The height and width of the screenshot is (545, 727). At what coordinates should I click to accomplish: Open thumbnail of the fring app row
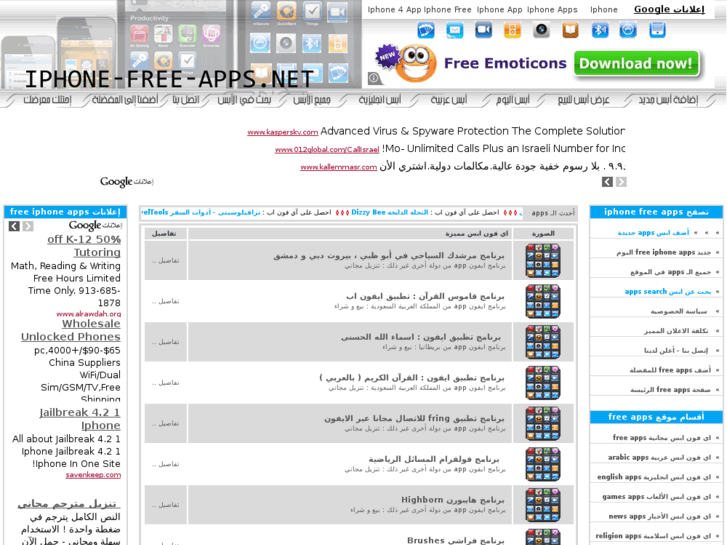coord(543,423)
